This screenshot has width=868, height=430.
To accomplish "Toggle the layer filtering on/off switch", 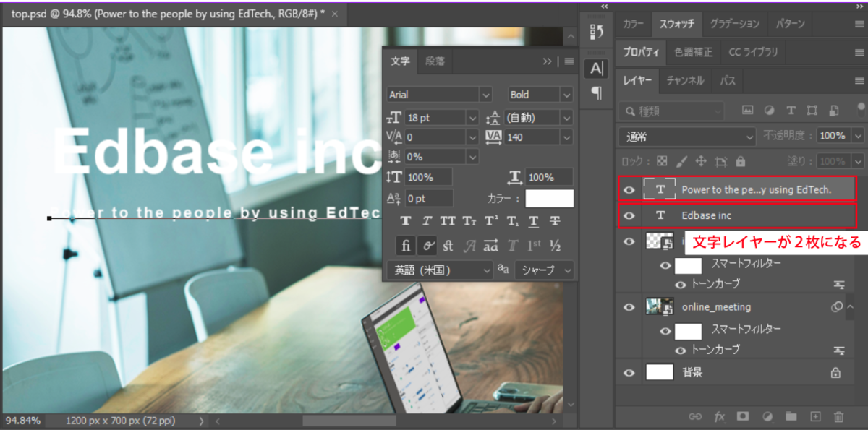I will pos(860,109).
